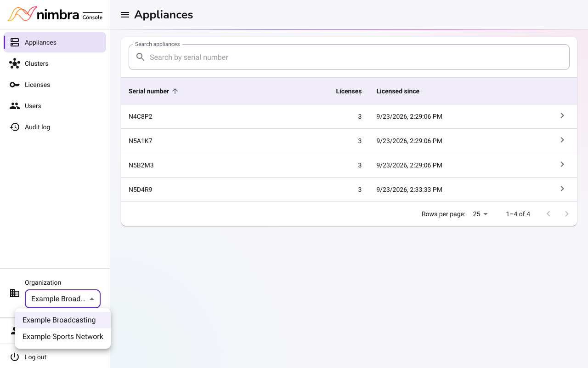Open the Clusters navigation item
Screen dimensions: 588x368
pos(55,63)
